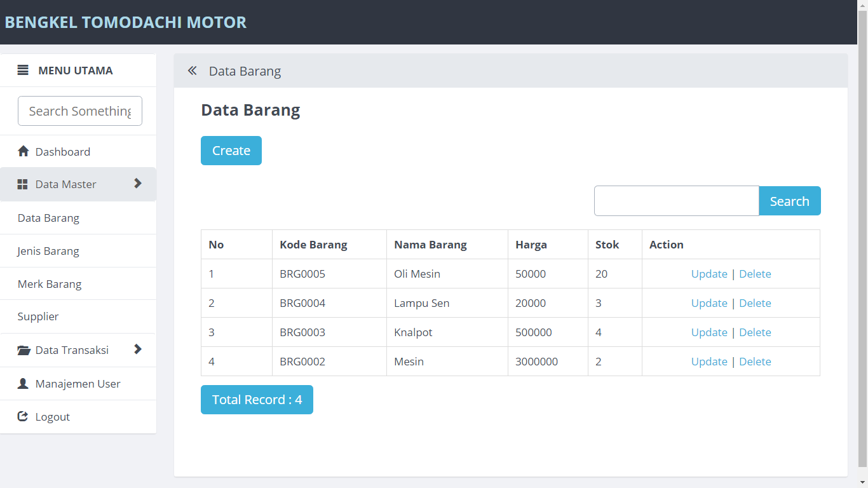Expand the Data Master chevron arrow

[x=138, y=184]
